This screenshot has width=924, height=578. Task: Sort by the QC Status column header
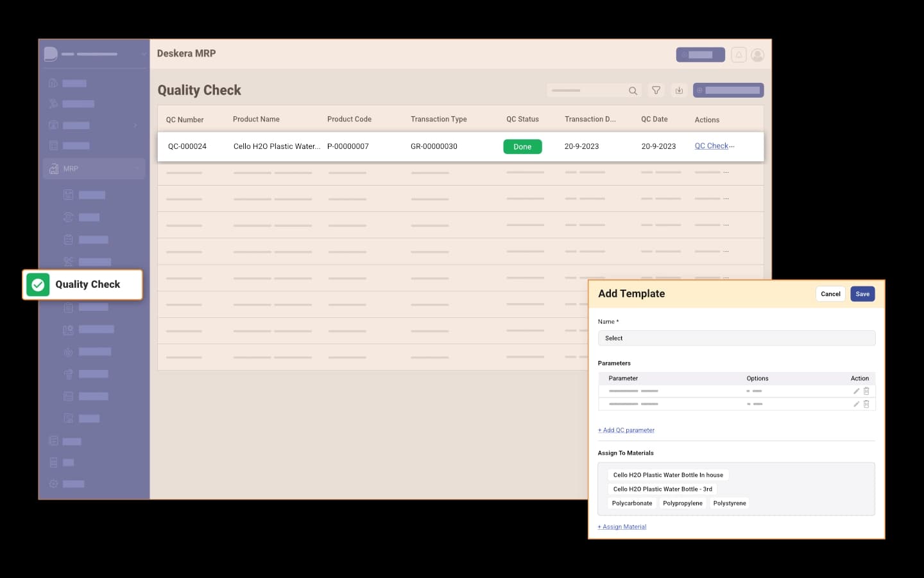pos(522,119)
